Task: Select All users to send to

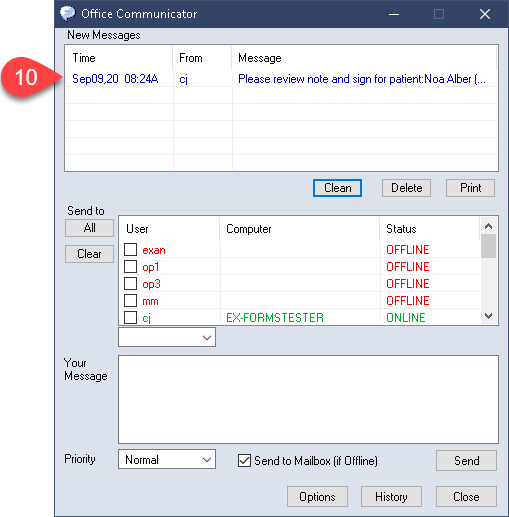Action: [x=89, y=228]
